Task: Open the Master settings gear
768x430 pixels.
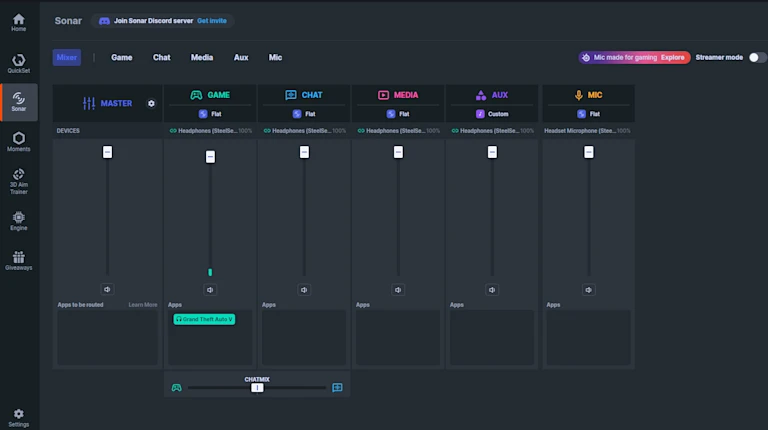Action: (x=151, y=103)
